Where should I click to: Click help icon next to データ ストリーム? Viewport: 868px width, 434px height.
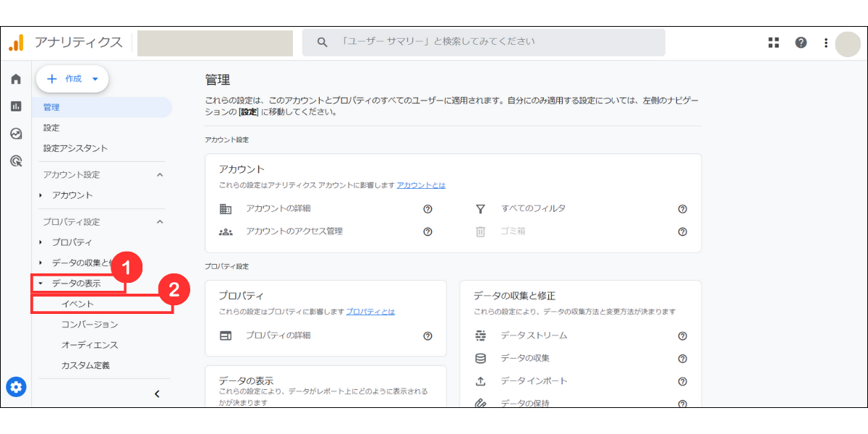coord(682,336)
